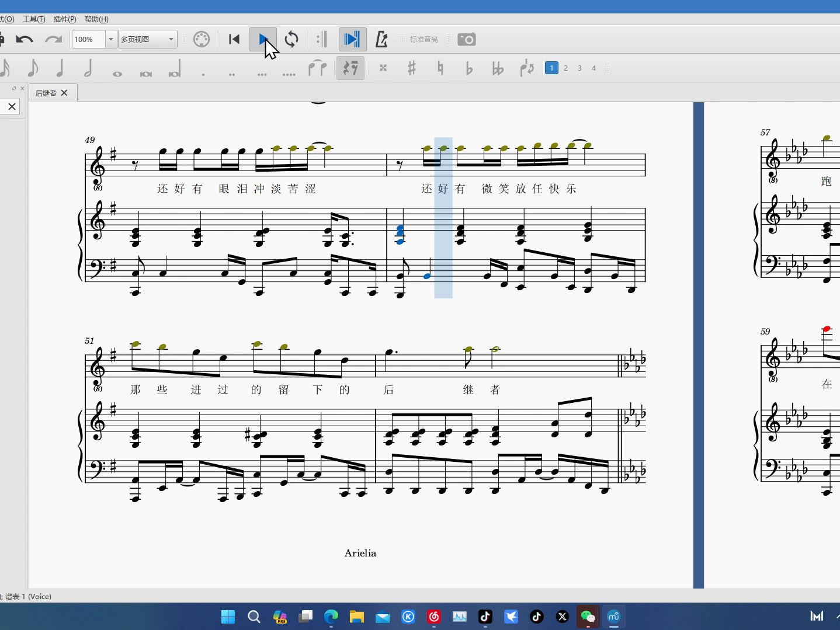Open image capture camera tool
Image resolution: width=840 pixels, height=630 pixels.
(467, 39)
